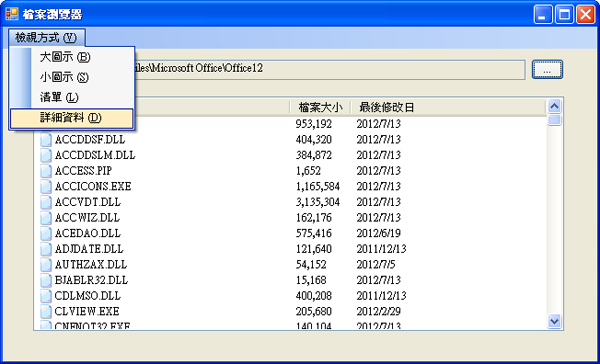The height and width of the screenshot is (364, 600).
Task: Click the ADJDATE.DLL file icon
Action: (46, 249)
